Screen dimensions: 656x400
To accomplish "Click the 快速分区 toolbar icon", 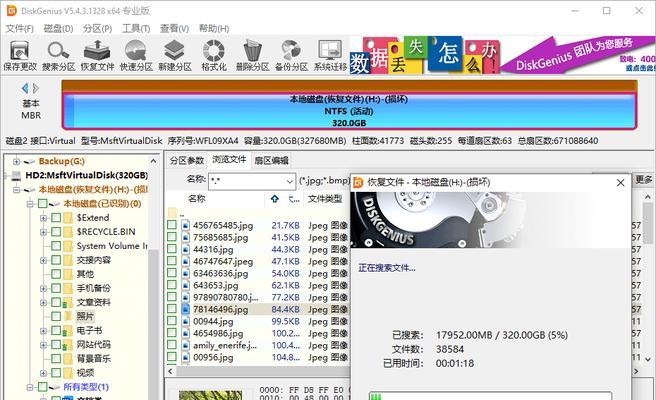I will click(x=136, y=51).
